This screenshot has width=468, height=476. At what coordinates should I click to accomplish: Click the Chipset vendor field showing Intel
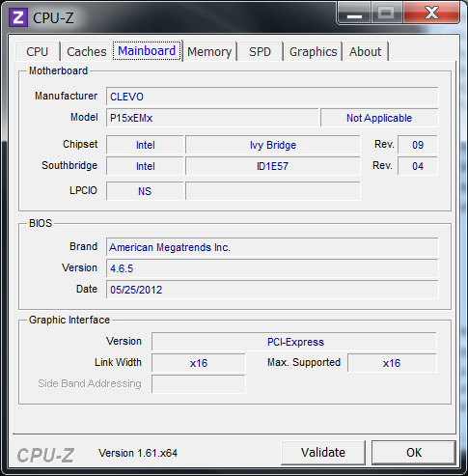pyautogui.click(x=145, y=145)
